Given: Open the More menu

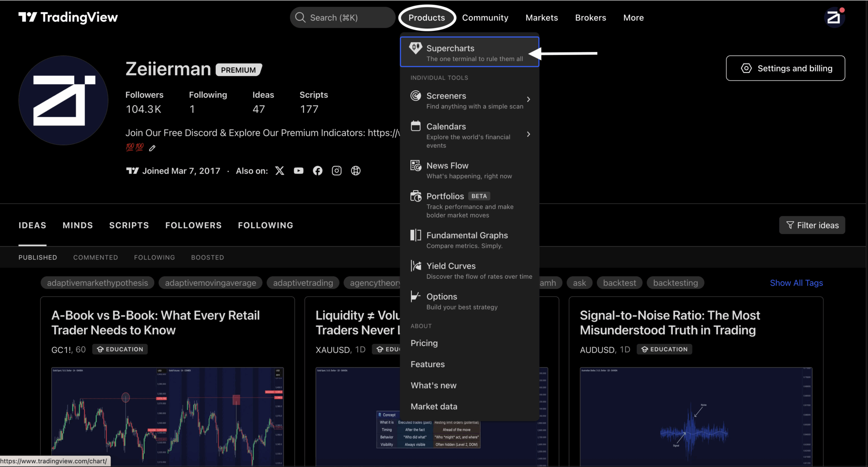Looking at the screenshot, I should pos(633,18).
